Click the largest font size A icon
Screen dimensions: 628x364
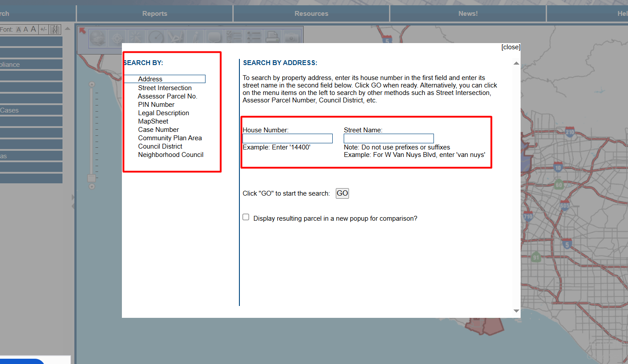click(33, 29)
